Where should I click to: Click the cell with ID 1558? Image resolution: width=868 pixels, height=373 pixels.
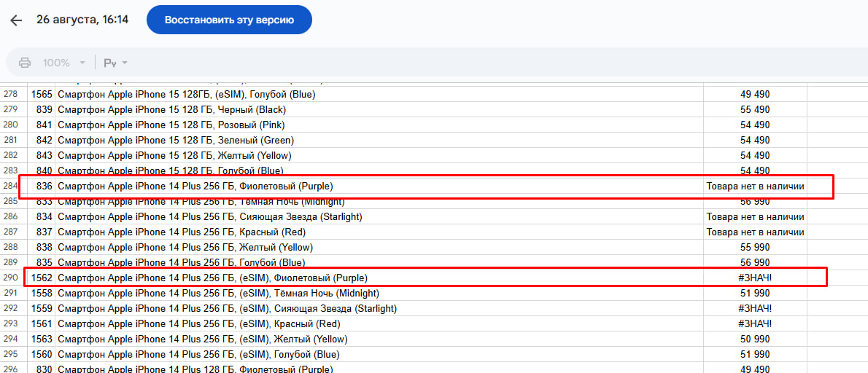coord(42,293)
